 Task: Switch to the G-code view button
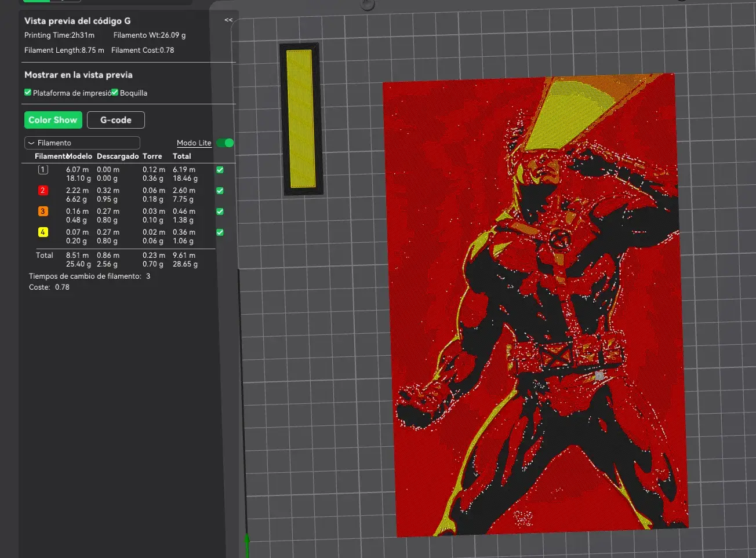tap(116, 120)
